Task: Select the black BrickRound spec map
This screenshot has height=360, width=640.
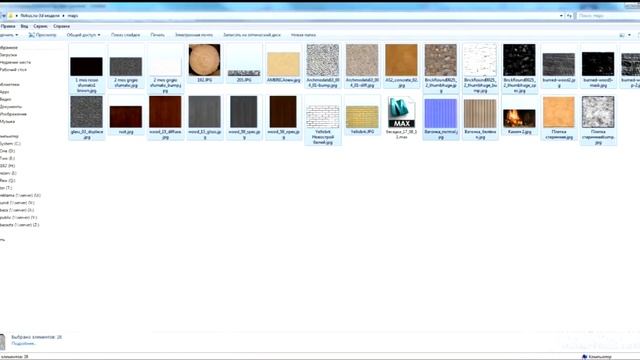Action: [519, 60]
